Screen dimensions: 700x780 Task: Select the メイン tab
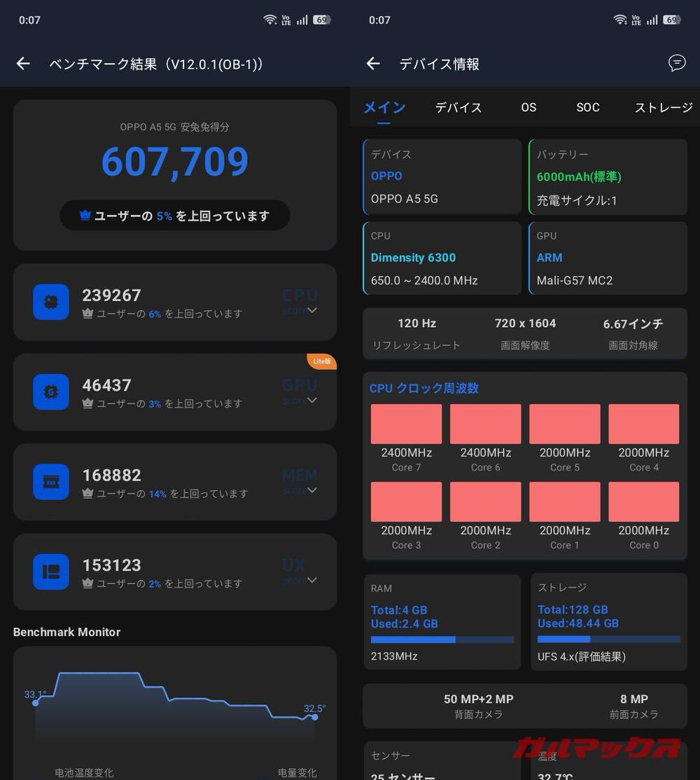click(384, 107)
